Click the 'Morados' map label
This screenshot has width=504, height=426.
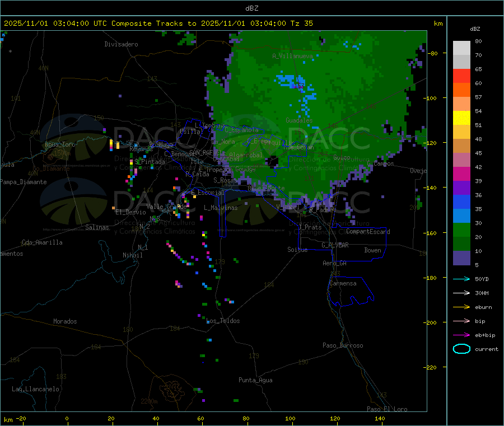[x=65, y=321]
